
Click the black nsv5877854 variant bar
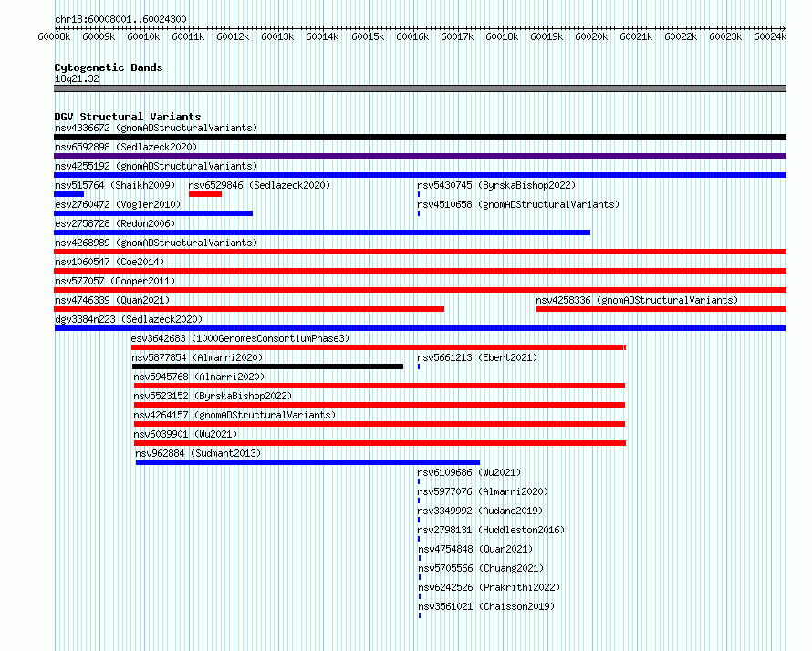[267, 367]
